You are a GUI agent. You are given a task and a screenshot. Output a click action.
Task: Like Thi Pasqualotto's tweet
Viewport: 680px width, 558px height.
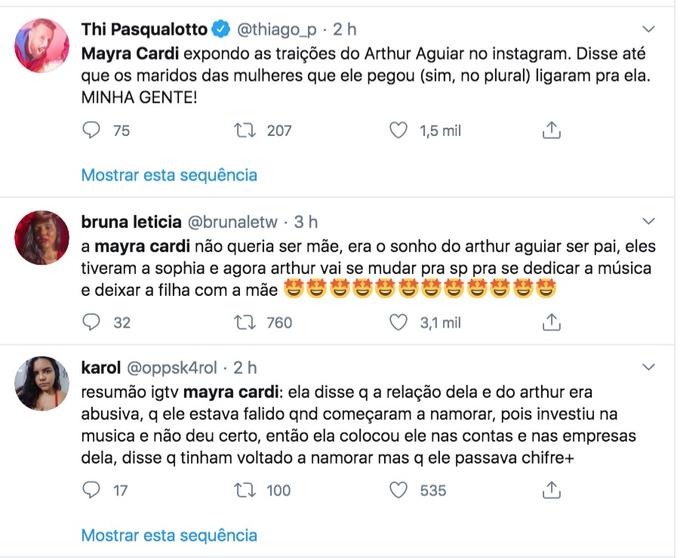coord(398,130)
